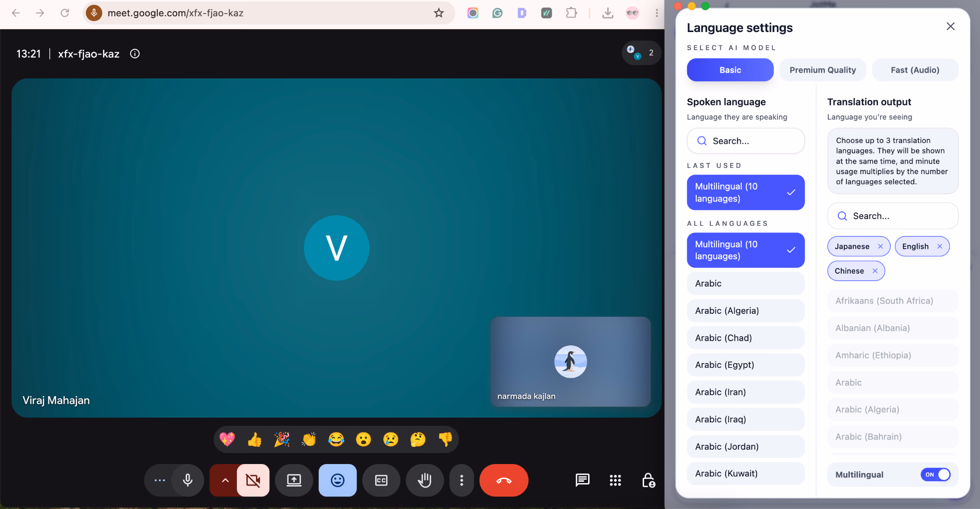Select Multilingual under All Languages
980x509 pixels.
tap(746, 250)
